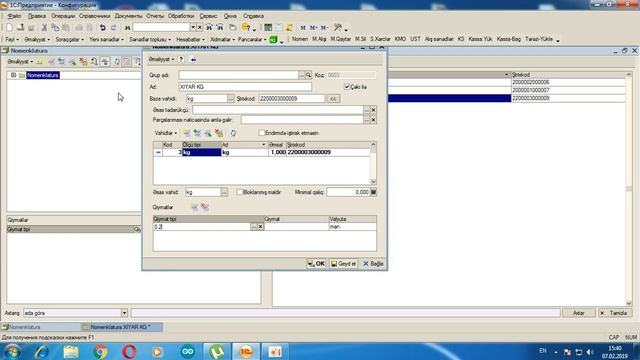The height and width of the screenshot is (360, 640).
Task: Click the refresh icon in Nomenklatura list toolbar
Action: 116,62
